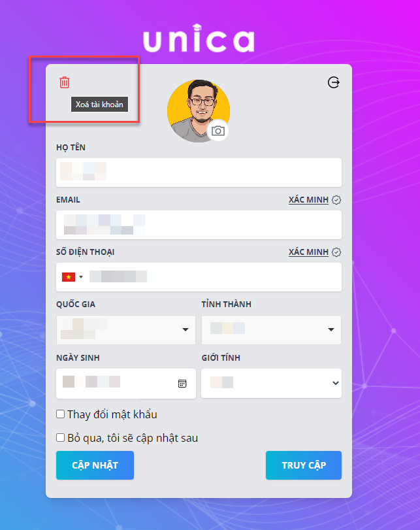This screenshot has width=420, height=530.
Task: Click the Unica logo
Action: (x=199, y=38)
